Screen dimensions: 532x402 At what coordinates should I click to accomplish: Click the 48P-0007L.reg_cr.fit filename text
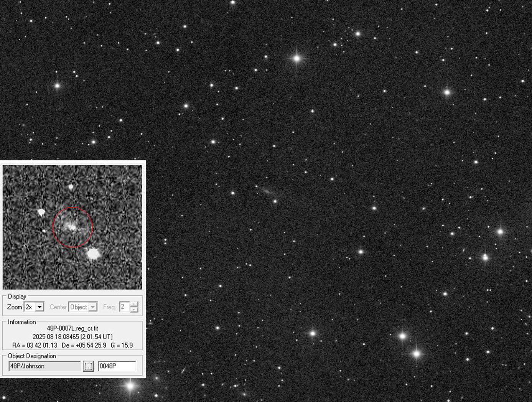pos(72,328)
